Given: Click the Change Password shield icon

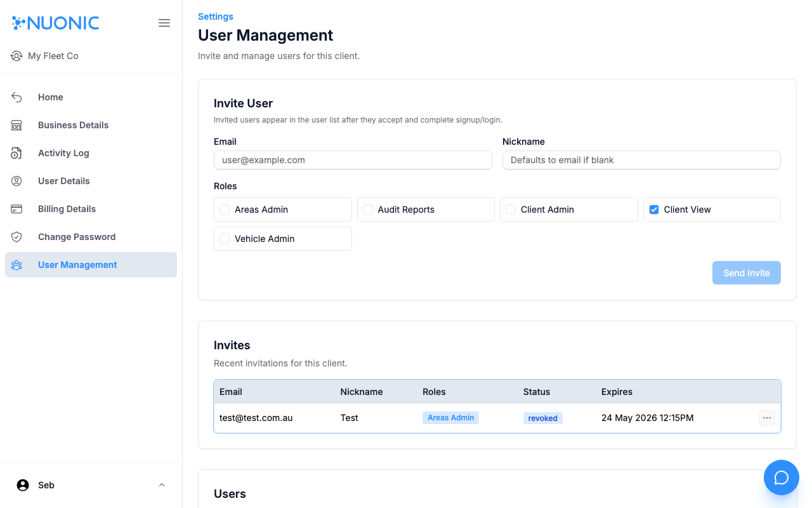Looking at the screenshot, I should coord(16,237).
